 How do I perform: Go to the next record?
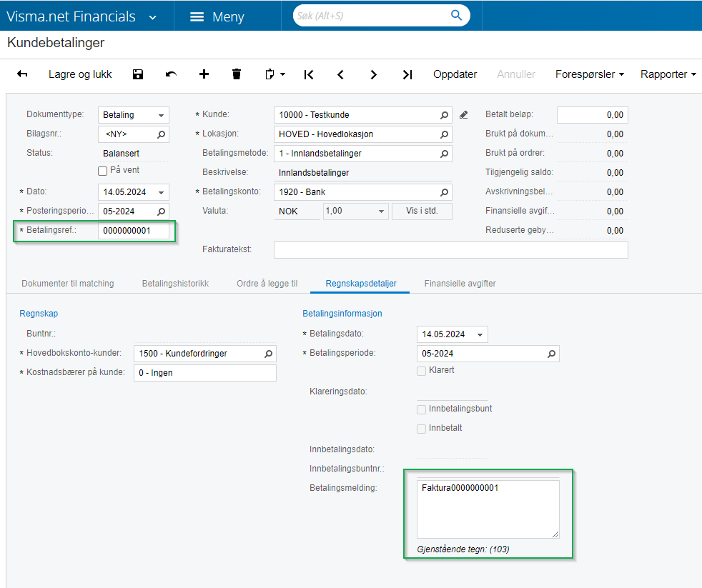[374, 74]
